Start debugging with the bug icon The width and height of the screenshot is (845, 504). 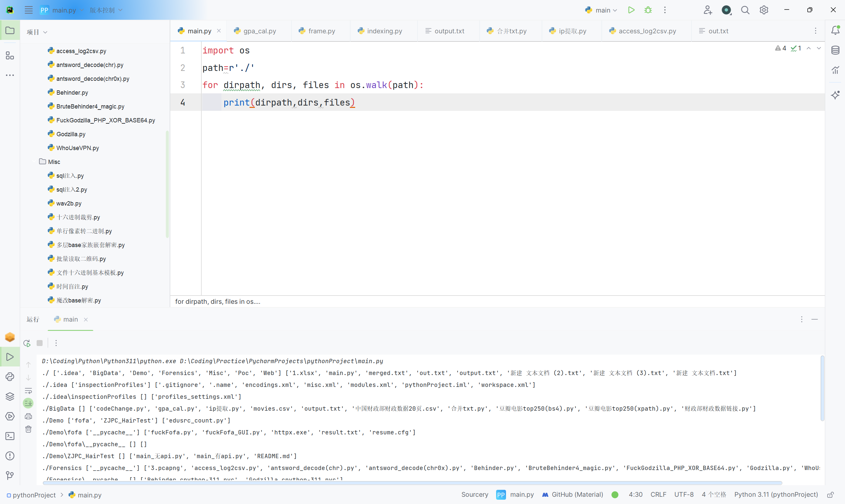coord(648,10)
